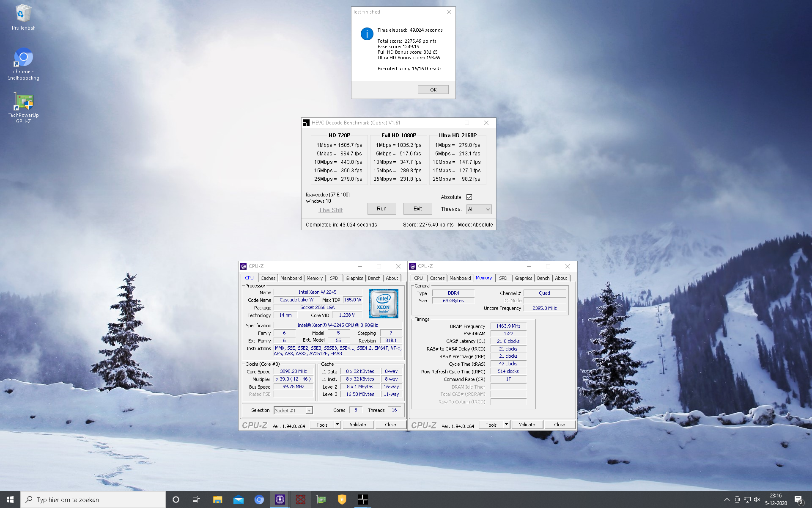Expand the Tools arrow in right CPU-Z

tap(506, 424)
